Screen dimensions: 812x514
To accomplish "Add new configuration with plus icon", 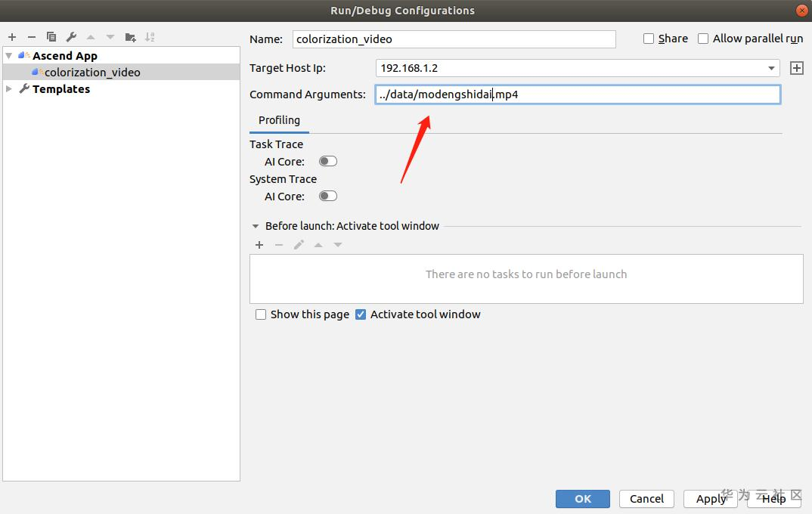I will pyautogui.click(x=12, y=37).
